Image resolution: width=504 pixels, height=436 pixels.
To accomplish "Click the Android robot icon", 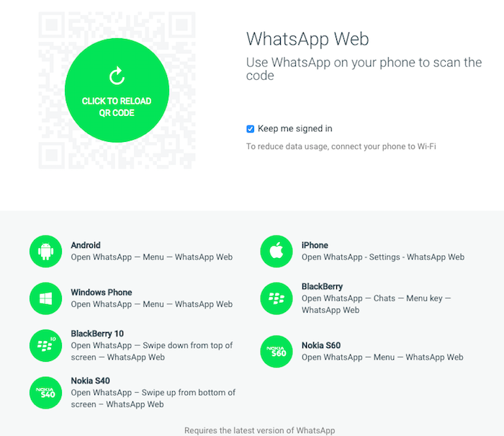I will point(45,252).
